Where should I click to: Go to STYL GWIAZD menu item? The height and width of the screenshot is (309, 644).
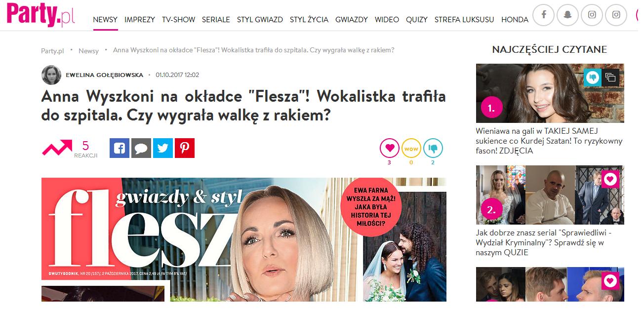pyautogui.click(x=260, y=20)
